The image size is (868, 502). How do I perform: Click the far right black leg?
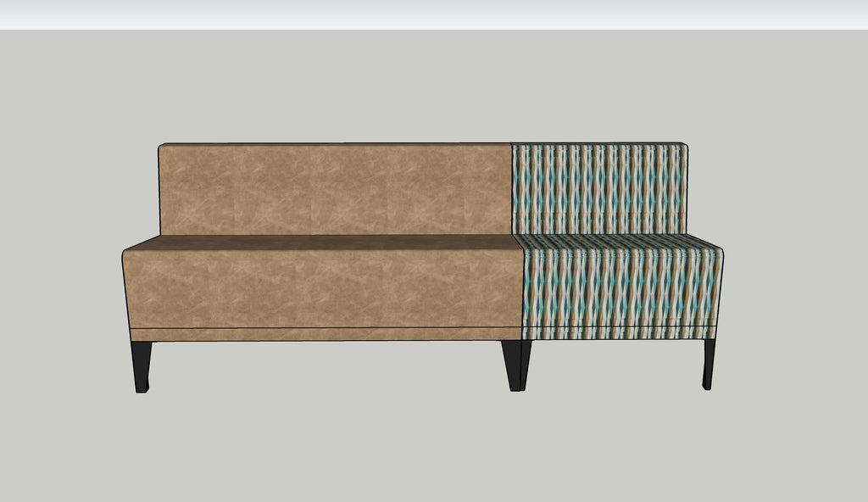(709, 364)
